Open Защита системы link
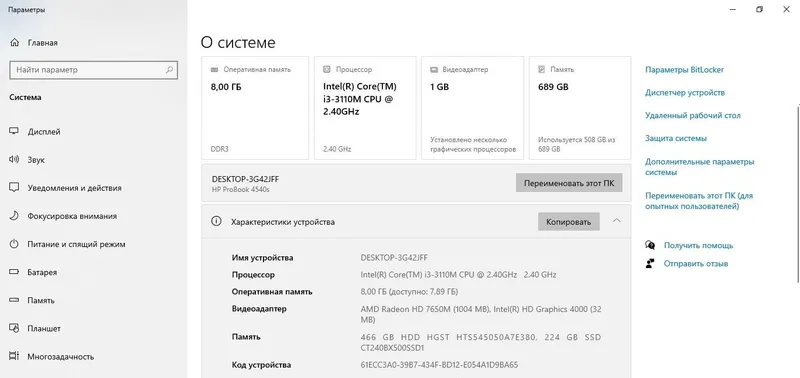The height and width of the screenshot is (378, 800). point(676,138)
